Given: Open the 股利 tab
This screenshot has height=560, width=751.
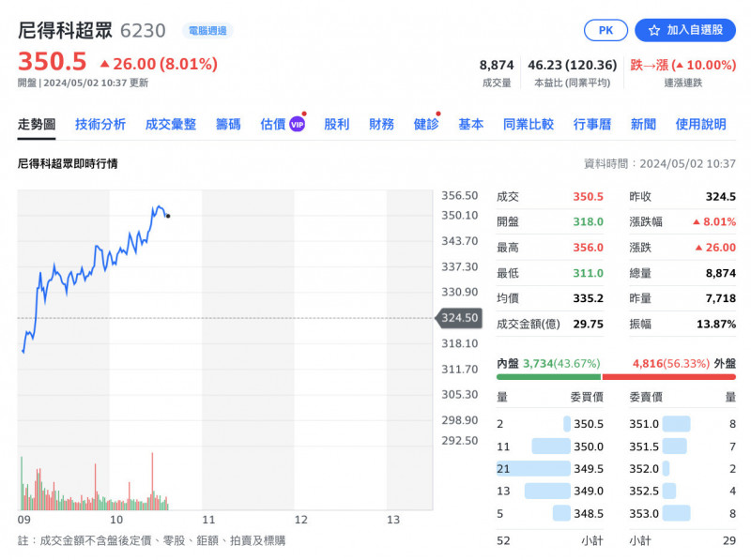Looking at the screenshot, I should [x=336, y=125].
